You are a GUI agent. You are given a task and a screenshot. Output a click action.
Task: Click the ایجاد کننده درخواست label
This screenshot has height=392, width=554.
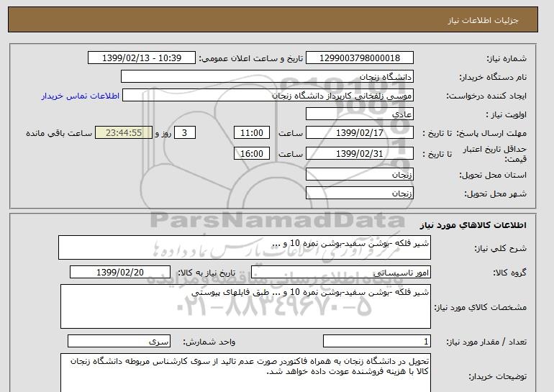pos(486,96)
